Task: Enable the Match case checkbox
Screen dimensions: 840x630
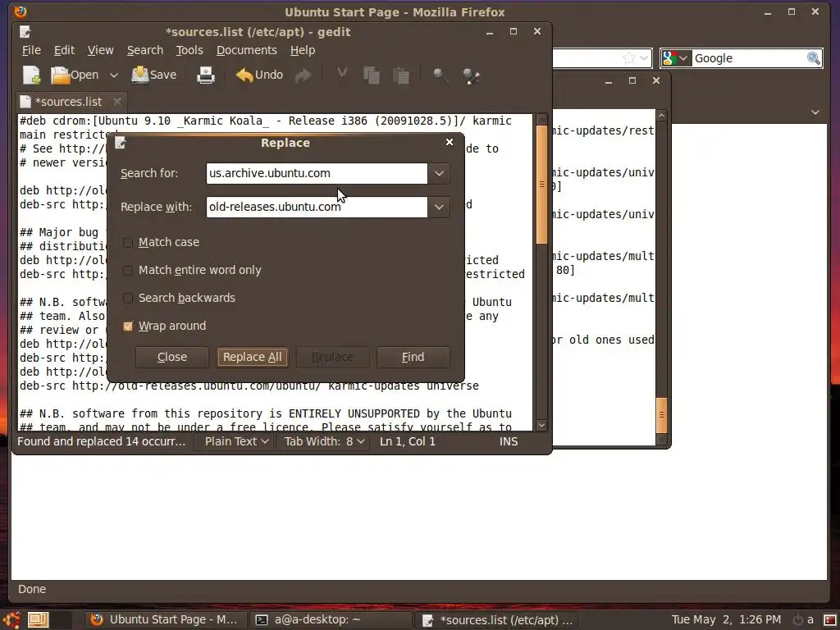Action: (127, 242)
